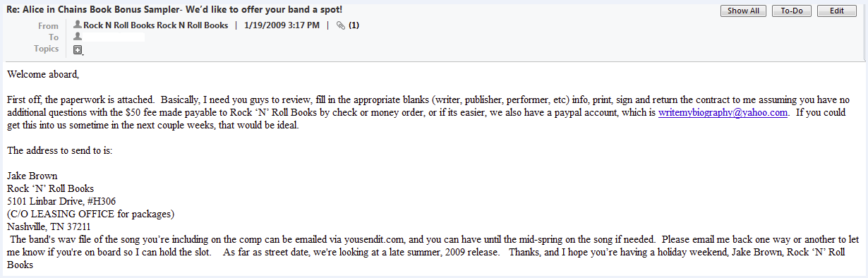The image size is (868, 278).
Task: Select sender name Rock N Roll Books
Action: coord(156,25)
